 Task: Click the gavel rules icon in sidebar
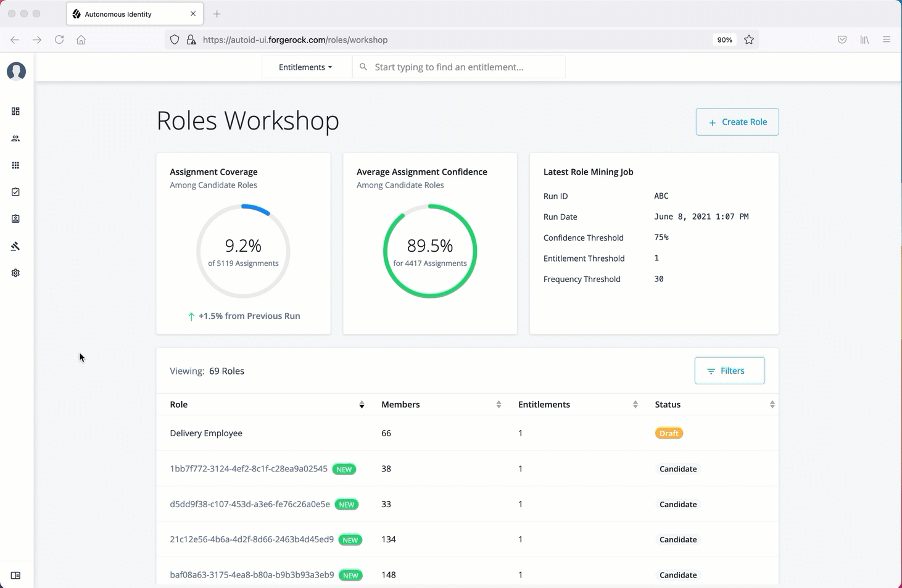(15, 246)
